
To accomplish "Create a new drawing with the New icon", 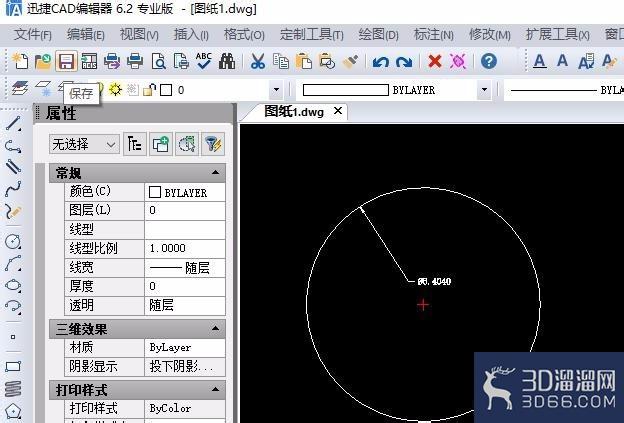I will 20,61.
